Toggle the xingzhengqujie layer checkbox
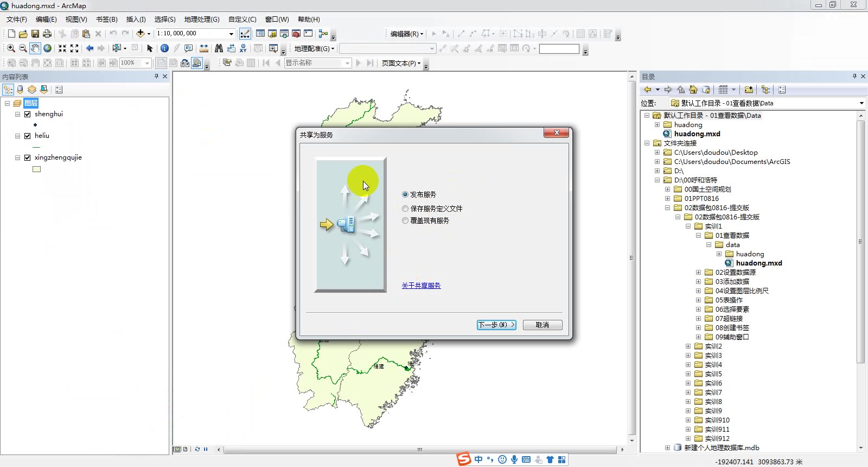 [x=27, y=157]
